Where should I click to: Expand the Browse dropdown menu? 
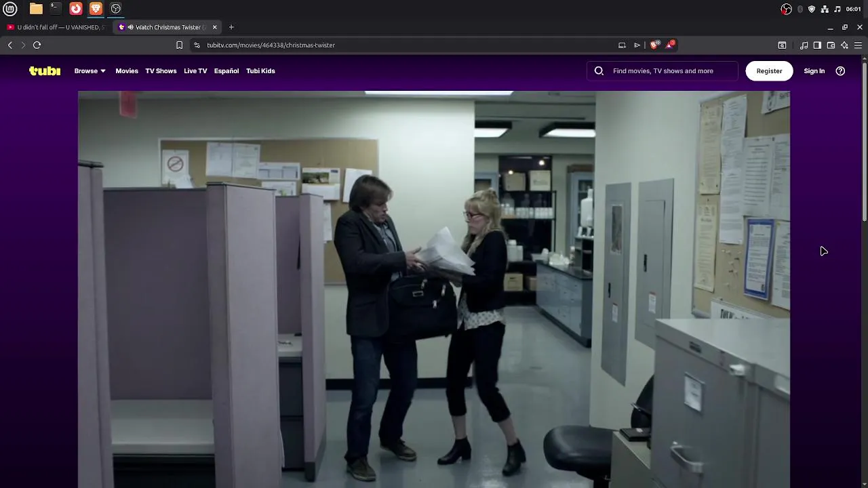[90, 70]
